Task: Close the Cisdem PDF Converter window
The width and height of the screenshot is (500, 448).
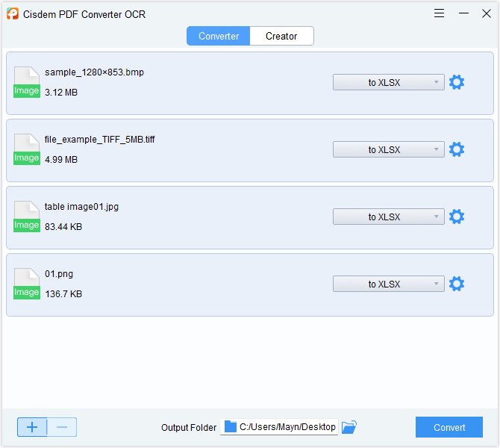Action: [487, 13]
